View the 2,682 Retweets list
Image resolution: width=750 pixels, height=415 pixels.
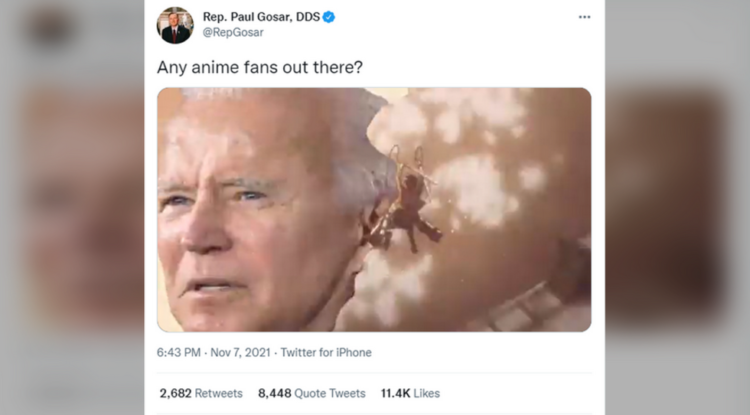click(x=201, y=393)
